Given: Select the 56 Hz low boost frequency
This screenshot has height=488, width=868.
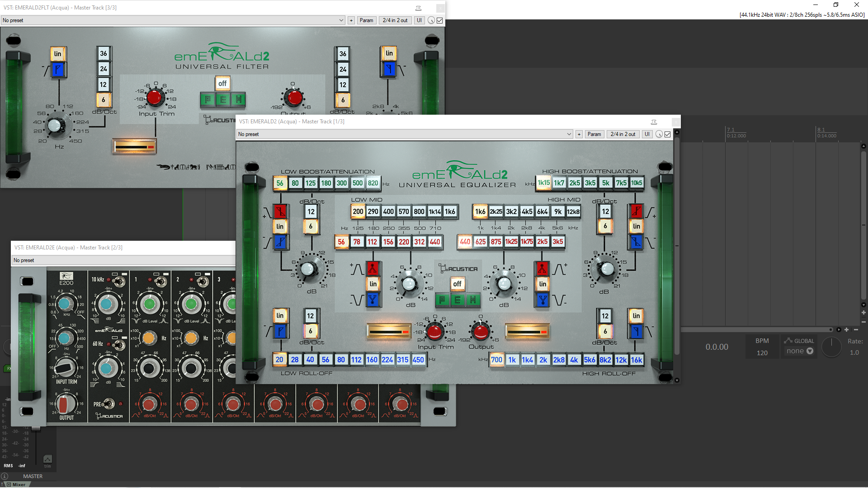Looking at the screenshot, I should coord(279,183).
